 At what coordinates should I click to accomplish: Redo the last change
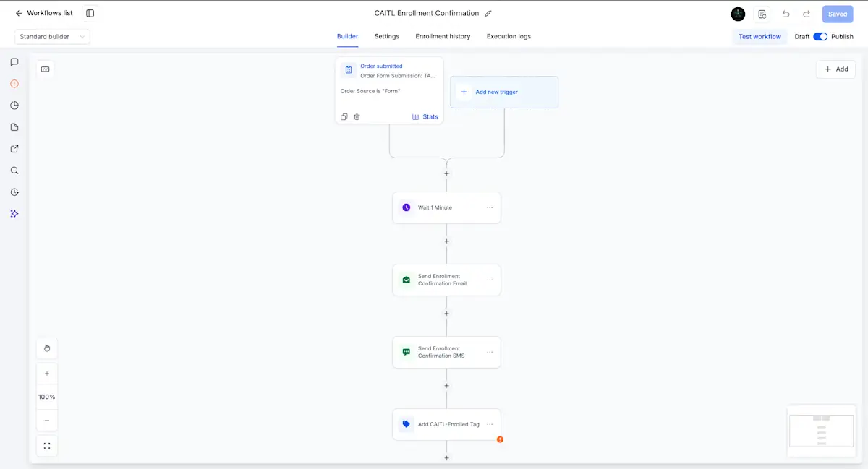[807, 14]
